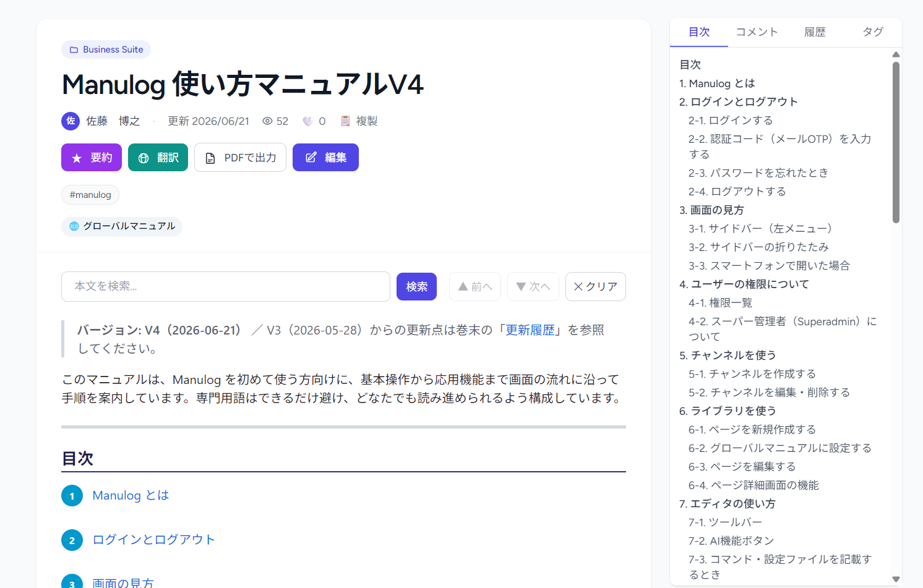Select 6-2. グローバルマニュアルに設定する
This screenshot has height=588, width=923.
click(779, 448)
